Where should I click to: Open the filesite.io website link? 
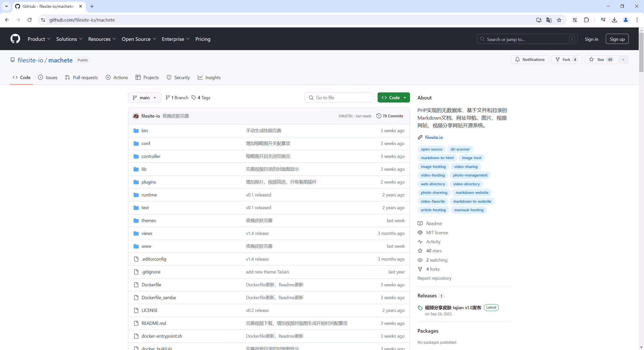pos(434,137)
